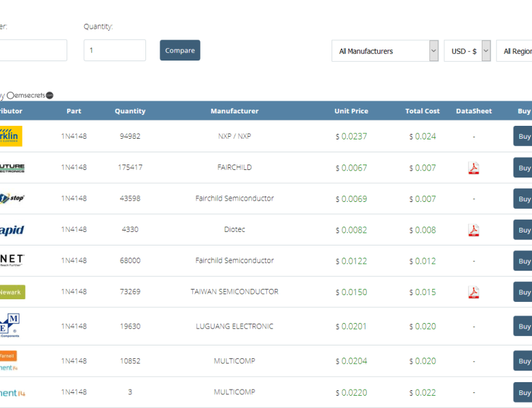Click the Compare button
The image size is (532, 408).
coord(180,50)
